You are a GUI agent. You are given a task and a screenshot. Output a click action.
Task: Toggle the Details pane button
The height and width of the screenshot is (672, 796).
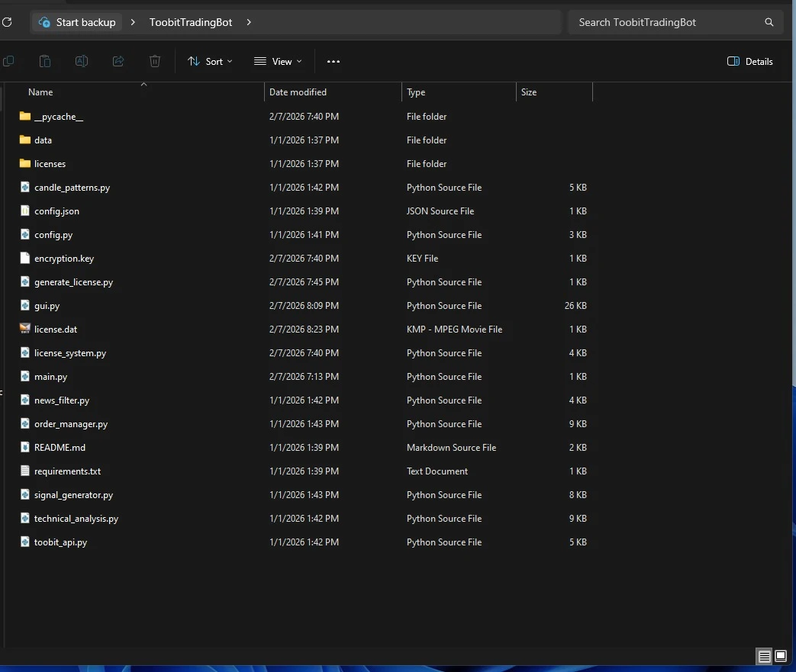pyautogui.click(x=749, y=62)
